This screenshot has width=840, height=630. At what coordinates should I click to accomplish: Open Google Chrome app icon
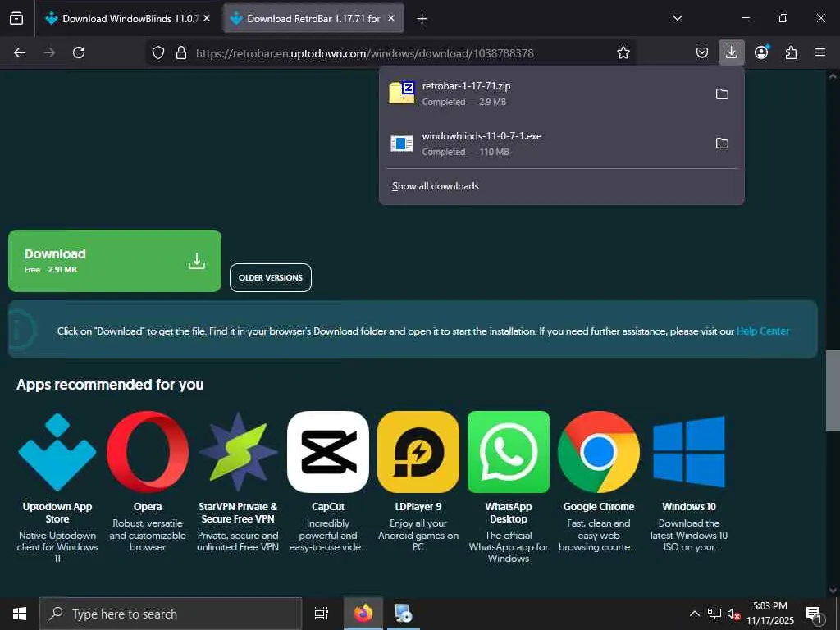pos(598,452)
